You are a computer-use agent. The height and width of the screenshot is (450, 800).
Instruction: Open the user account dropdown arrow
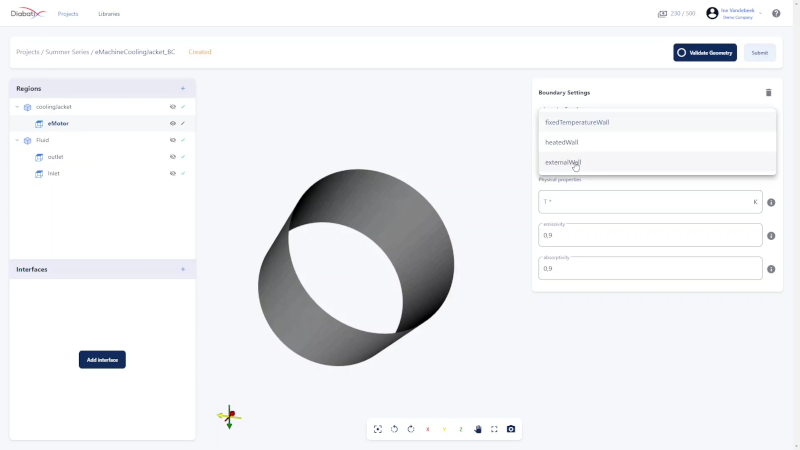coord(760,13)
